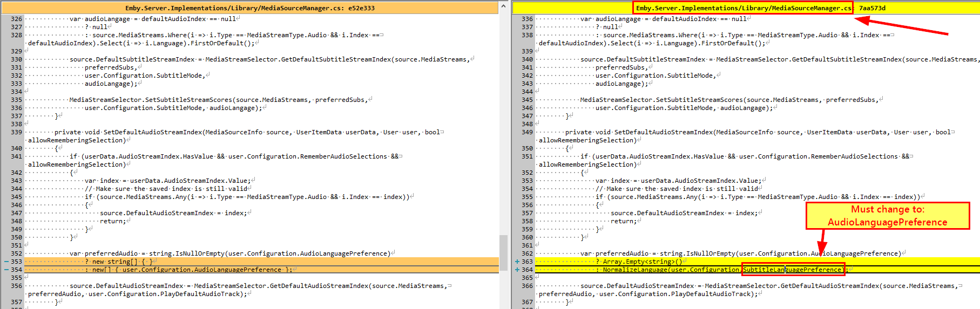Click 'audioLangage);' on right pane line 343

622,84
